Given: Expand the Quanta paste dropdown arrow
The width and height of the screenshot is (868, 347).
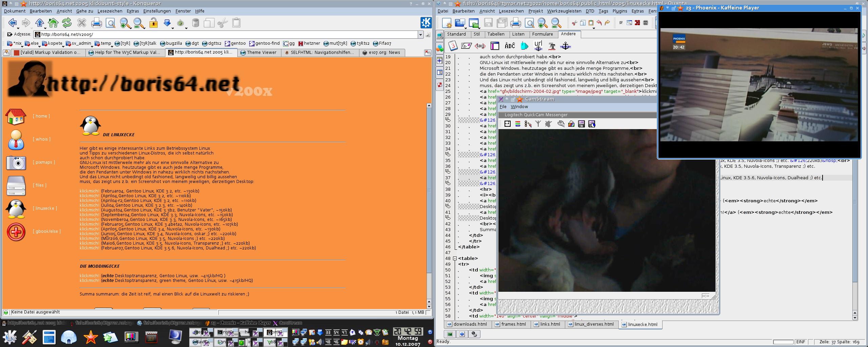Looking at the screenshot, I should (x=594, y=28).
